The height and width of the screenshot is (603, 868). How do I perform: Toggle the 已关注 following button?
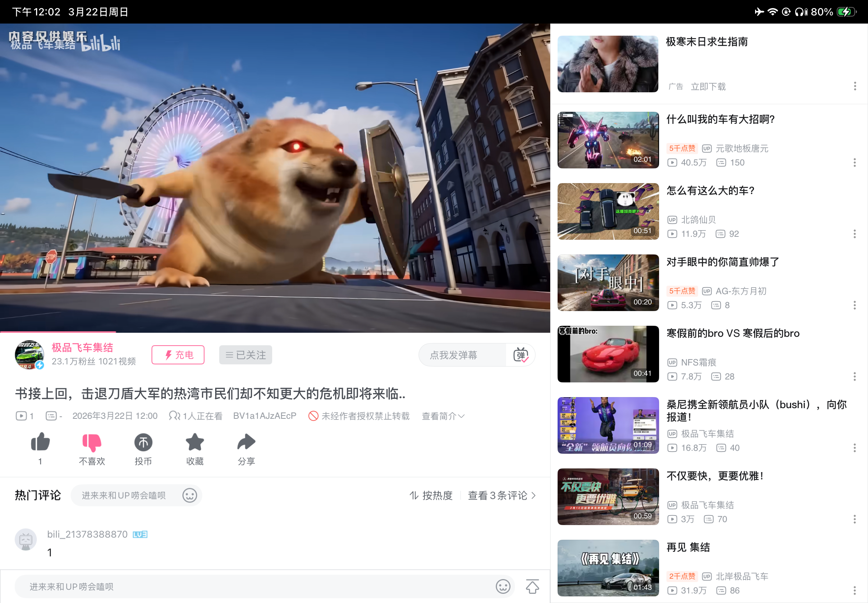tap(246, 355)
